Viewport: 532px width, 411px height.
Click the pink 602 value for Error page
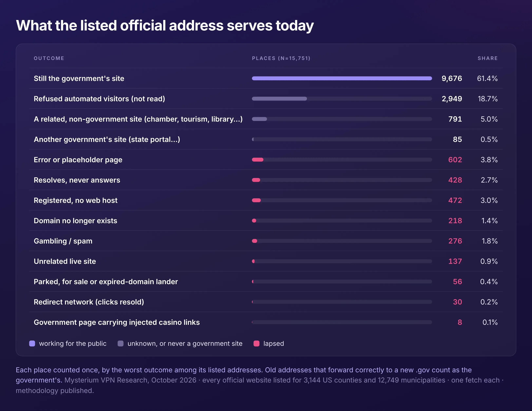[455, 160]
